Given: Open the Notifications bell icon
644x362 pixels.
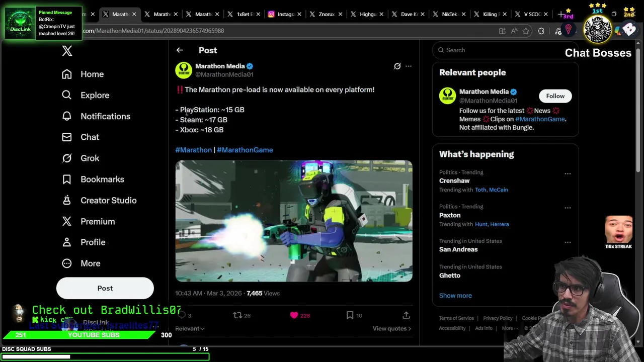Looking at the screenshot, I should pyautogui.click(x=67, y=116).
